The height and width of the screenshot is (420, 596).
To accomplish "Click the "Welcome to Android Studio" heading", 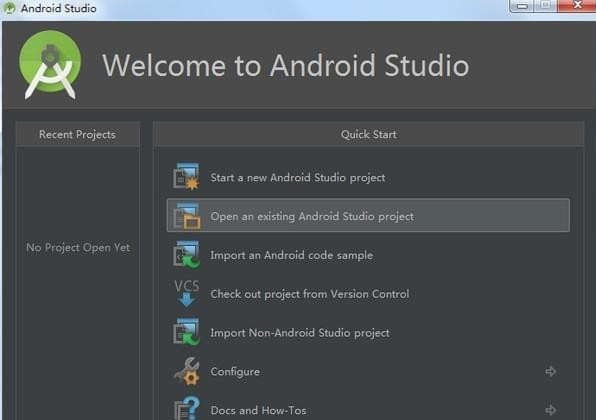I will click(286, 65).
